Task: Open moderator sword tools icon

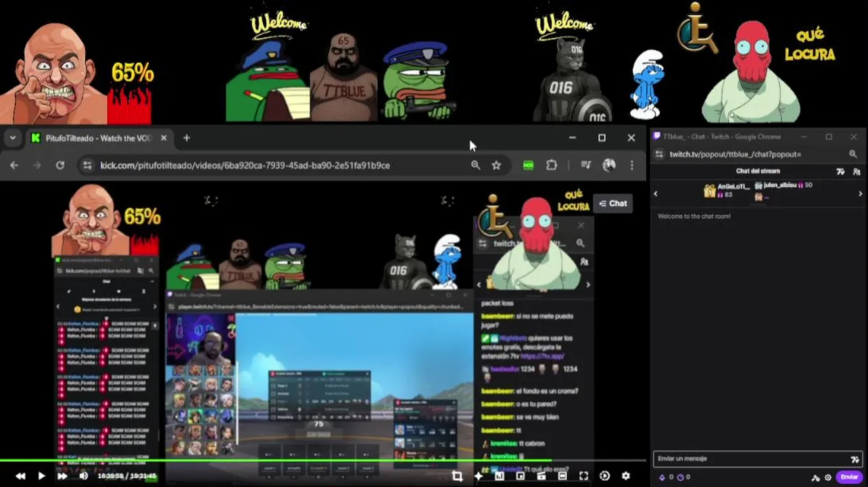Action: click(816, 477)
